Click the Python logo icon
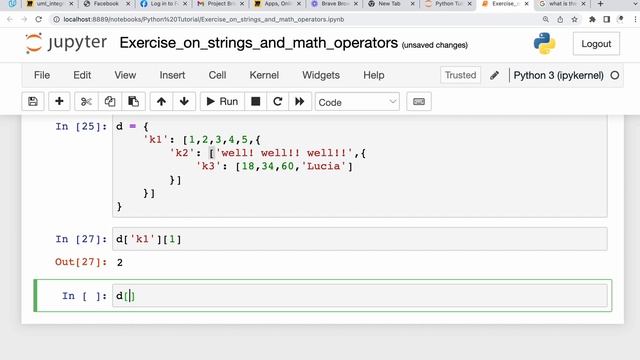Image resolution: width=640 pixels, height=360 pixels. coord(544,43)
